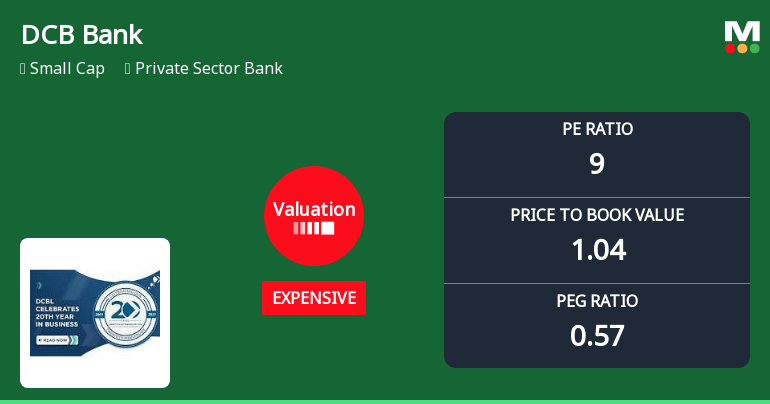This screenshot has width=770, height=404.
Task: Click the icon before Small Cap
Action: click(22, 69)
